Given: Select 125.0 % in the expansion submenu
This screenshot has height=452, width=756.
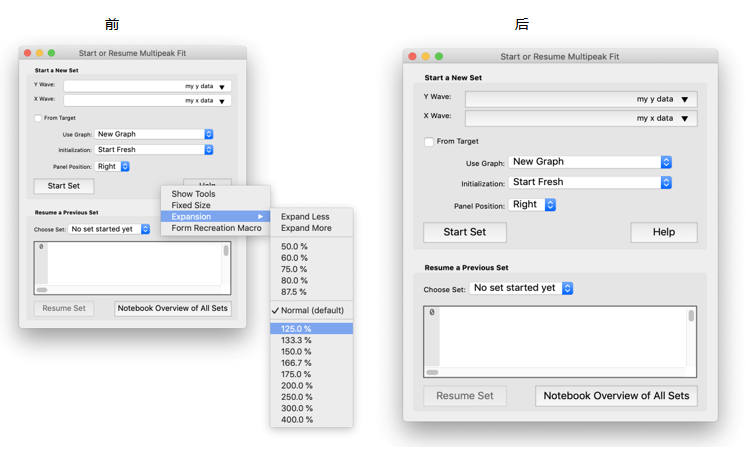Looking at the screenshot, I should point(294,328).
